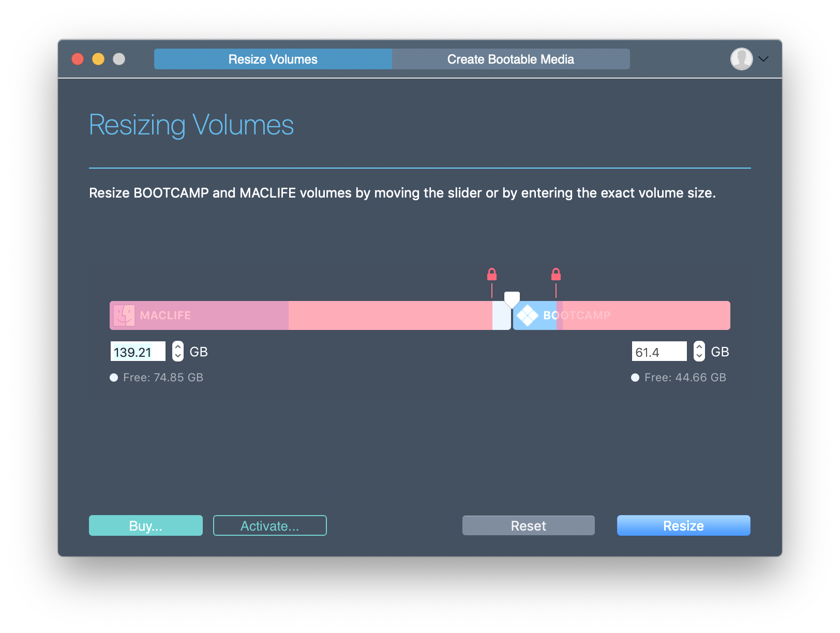Image resolution: width=840 pixels, height=633 pixels.
Task: Click the left red lock marker
Action: [492, 275]
